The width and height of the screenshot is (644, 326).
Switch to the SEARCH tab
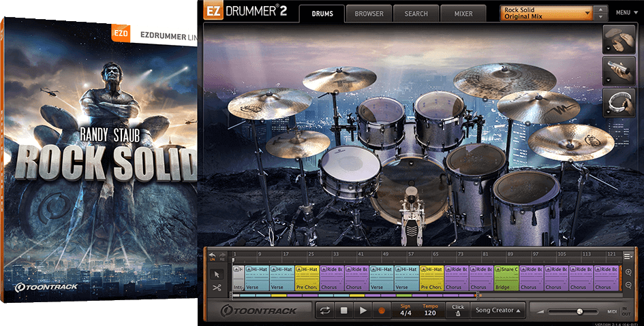point(416,14)
